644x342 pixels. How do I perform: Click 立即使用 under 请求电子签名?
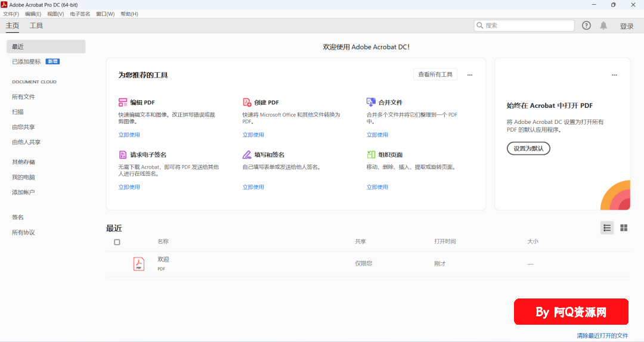[129, 187]
